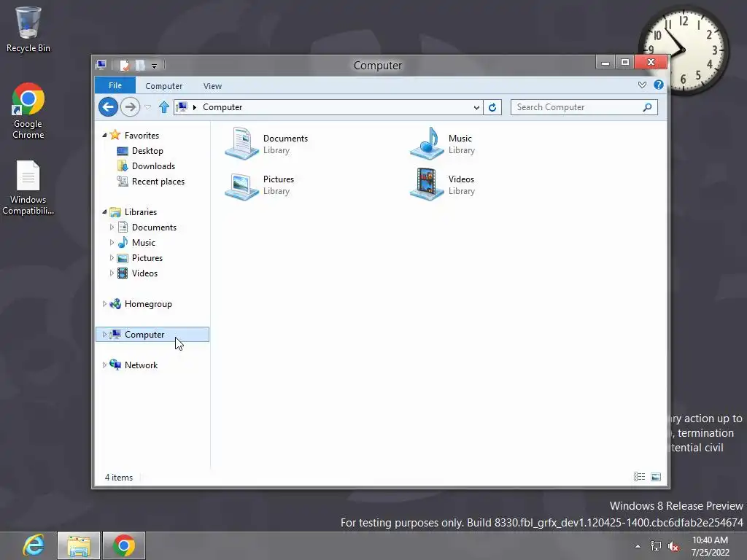Image resolution: width=747 pixels, height=560 pixels.
Task: Open the desktop clock gadget
Action: point(683,50)
